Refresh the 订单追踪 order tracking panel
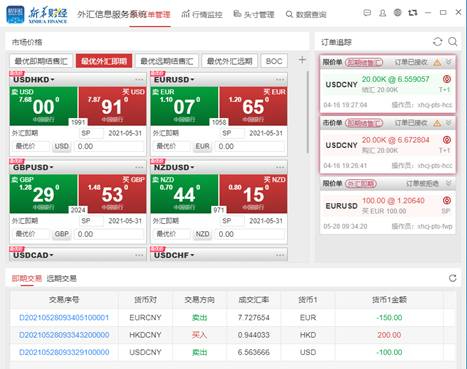467x369 pixels. (437, 42)
